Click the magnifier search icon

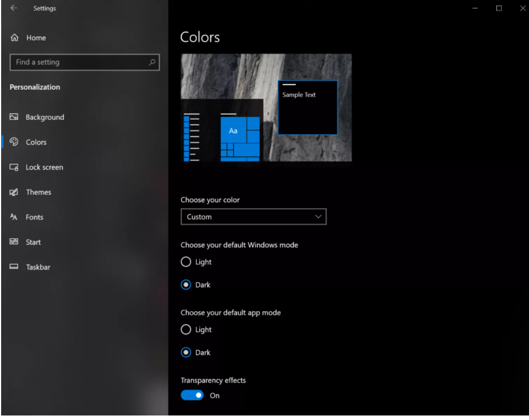pyautogui.click(x=152, y=62)
